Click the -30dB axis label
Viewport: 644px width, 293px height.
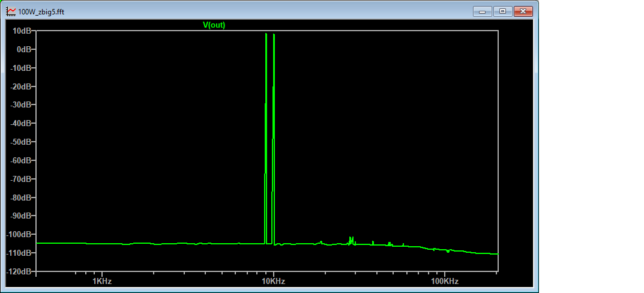point(21,105)
